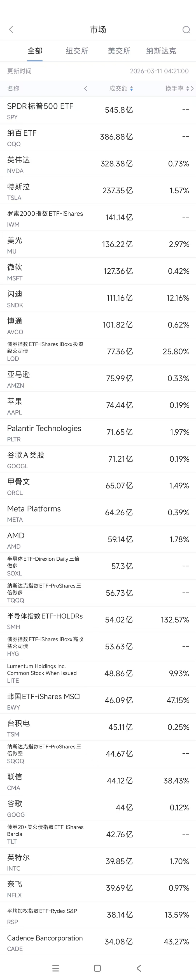Tap the Android recent apps menu icon
196x980 pixels.
click(55, 968)
